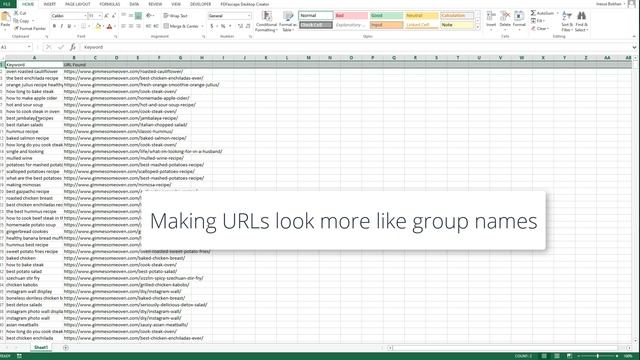Apply the Normal cell style

pos(316,16)
